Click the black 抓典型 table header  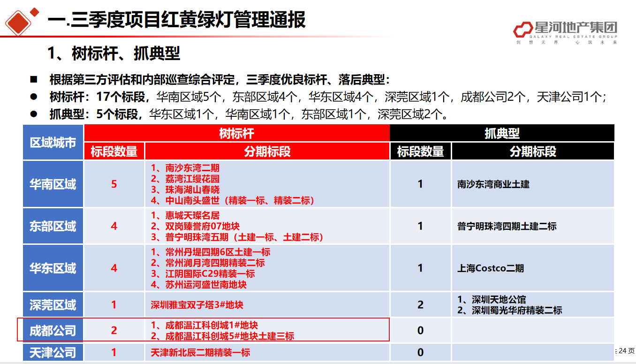502,133
